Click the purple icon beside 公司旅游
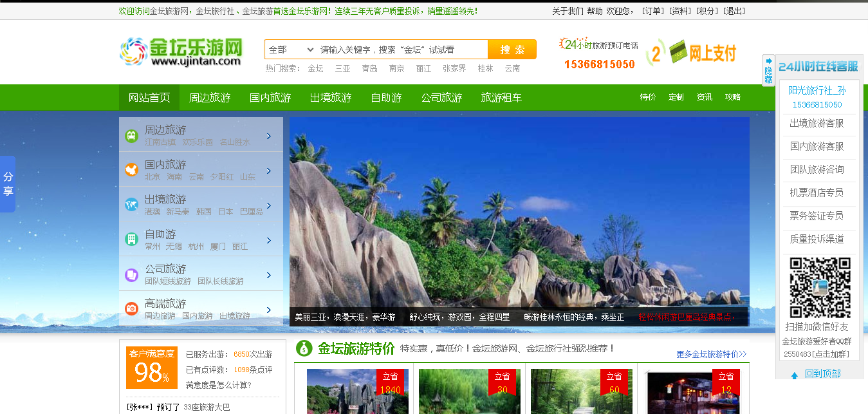The height and width of the screenshot is (414, 868). click(131, 274)
